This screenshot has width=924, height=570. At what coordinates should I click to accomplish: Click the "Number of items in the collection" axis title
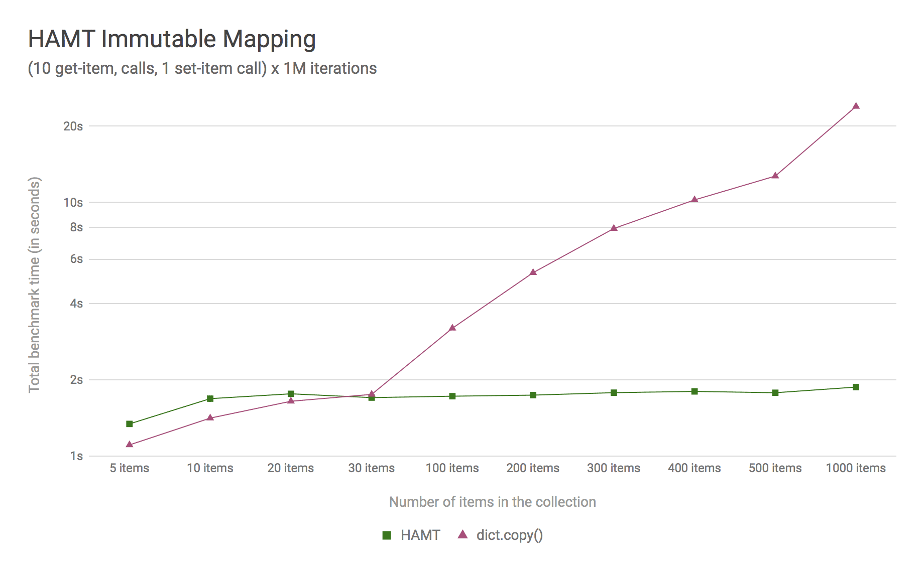(x=492, y=502)
